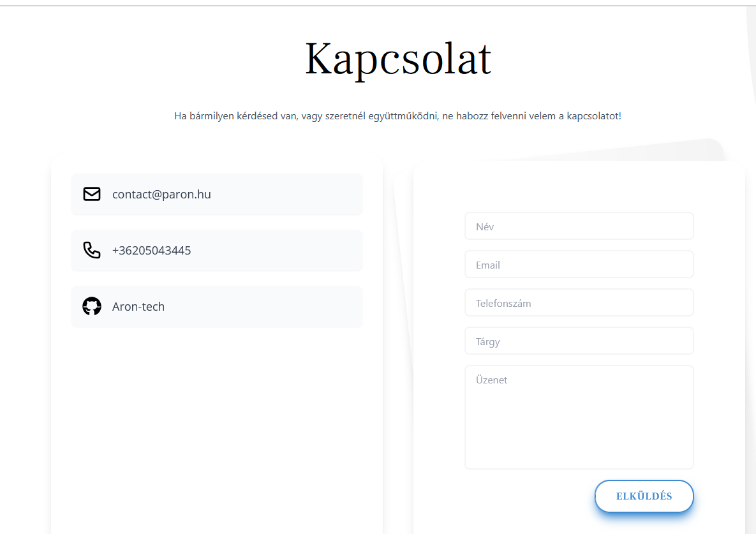
Task: Click into the Telefonszám field
Action: click(x=579, y=302)
